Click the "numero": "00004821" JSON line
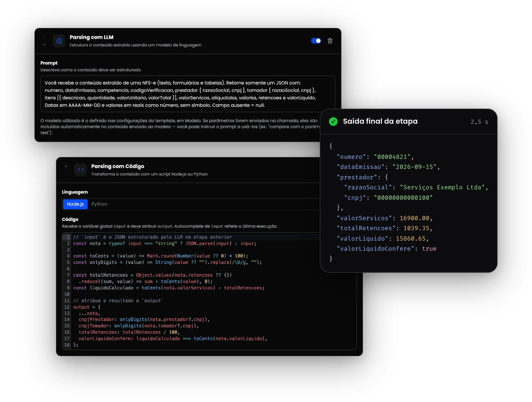The height and width of the screenshot is (402, 532). (x=375, y=157)
